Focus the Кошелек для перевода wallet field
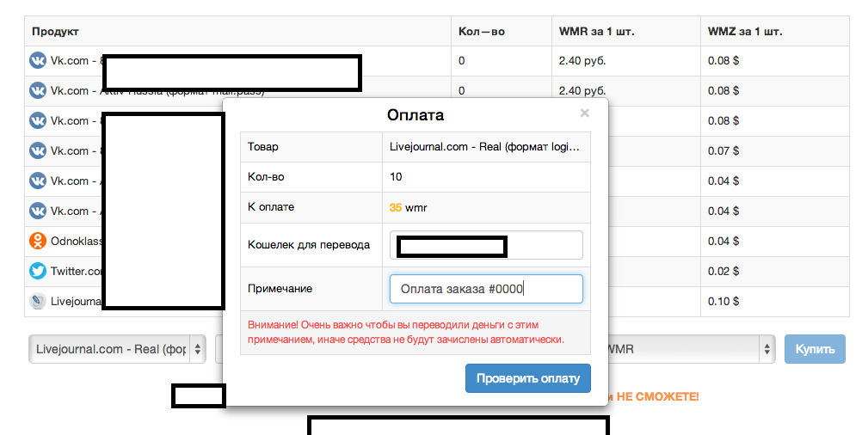The image size is (868, 435). pyautogui.click(x=487, y=245)
